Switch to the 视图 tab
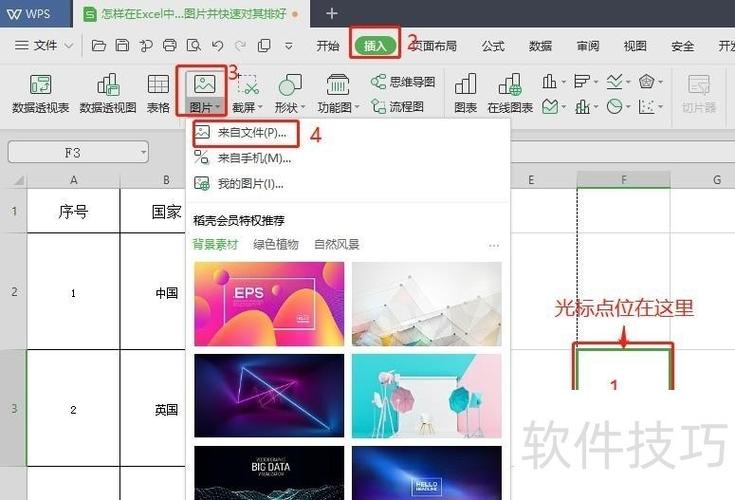The image size is (735, 500). (x=635, y=46)
